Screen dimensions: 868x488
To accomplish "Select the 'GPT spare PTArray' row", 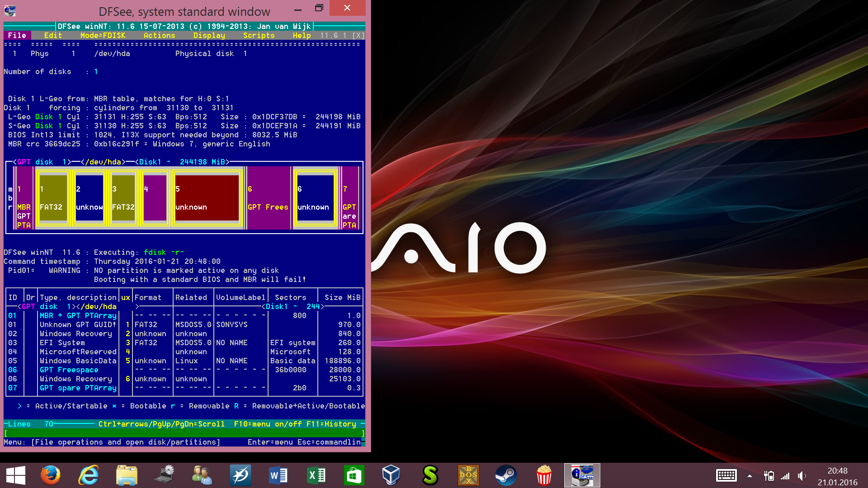I will [x=184, y=388].
